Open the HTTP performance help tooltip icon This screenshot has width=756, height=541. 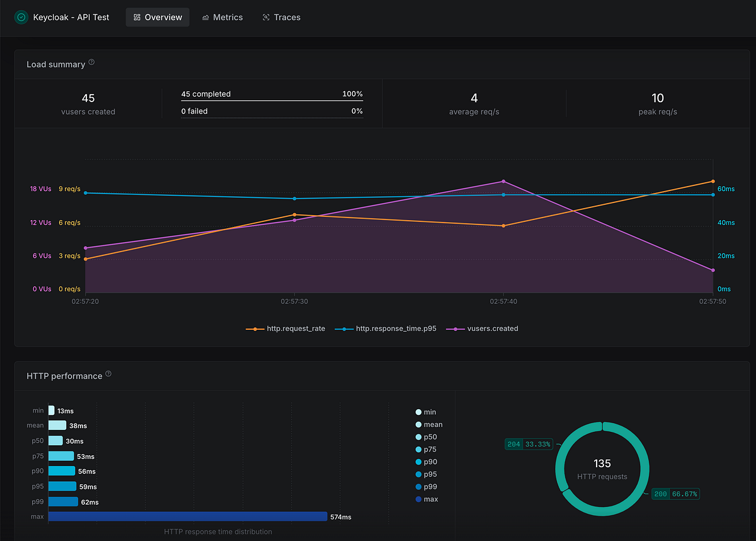click(x=108, y=373)
